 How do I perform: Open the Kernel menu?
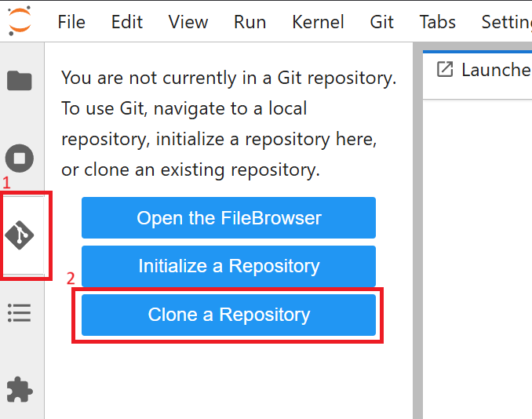(x=318, y=21)
